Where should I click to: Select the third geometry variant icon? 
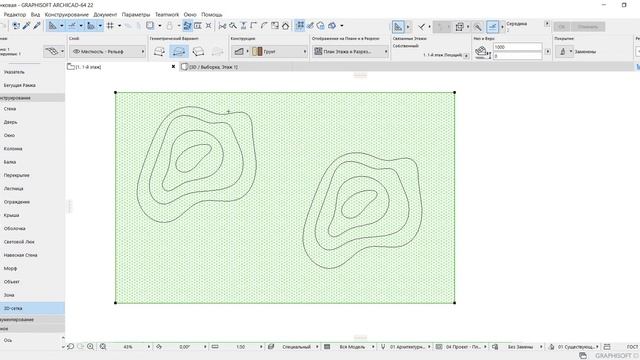(x=198, y=51)
